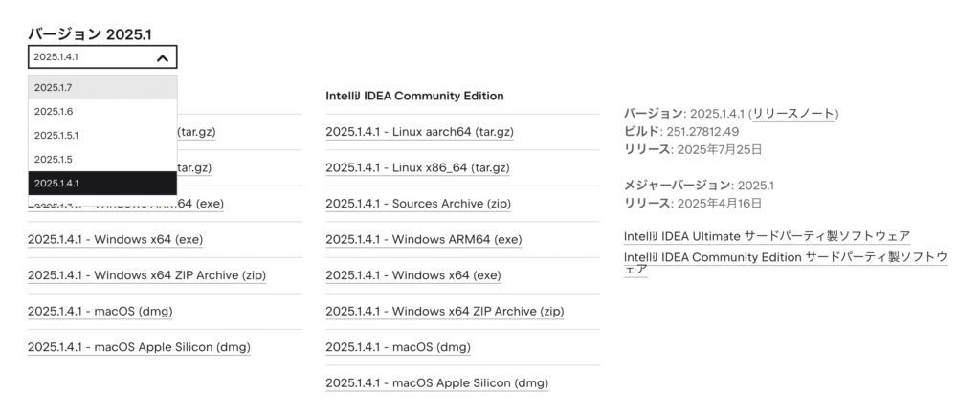Open IntelliJ IDEA Ultimate third-party software link
Screen dimensions: 980x415
coord(766,236)
